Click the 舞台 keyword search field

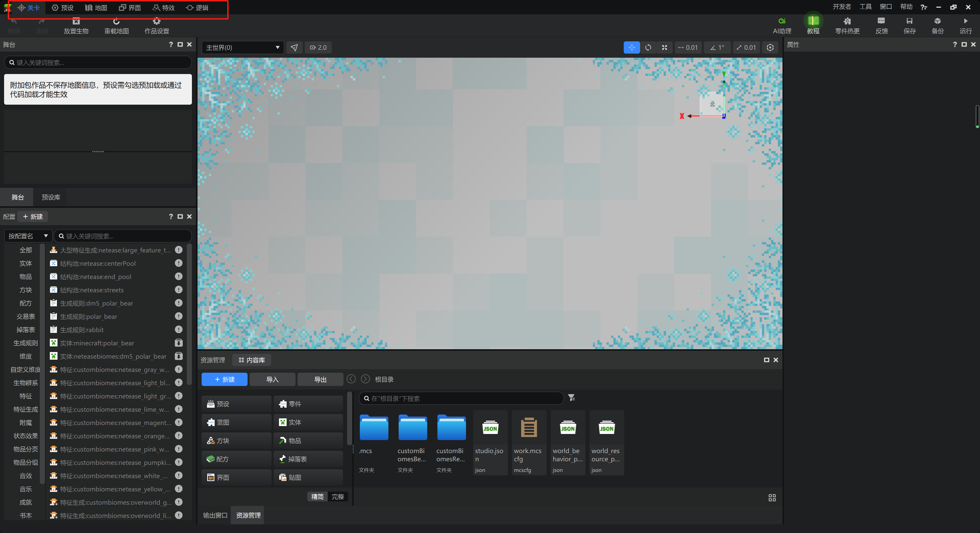(98, 62)
